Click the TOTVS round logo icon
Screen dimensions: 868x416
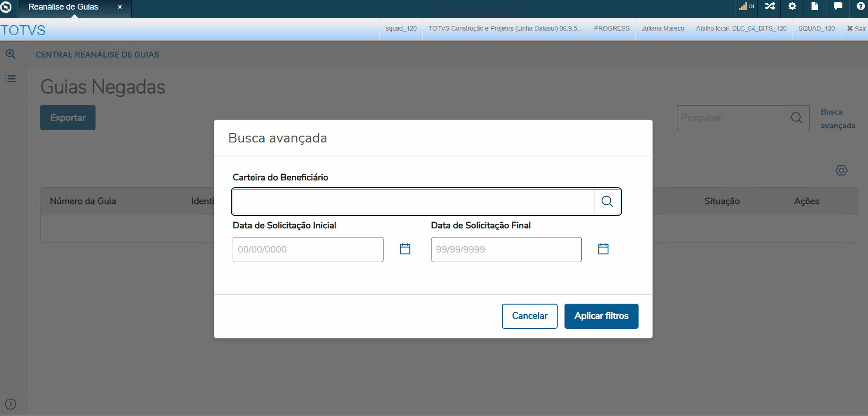5,6
